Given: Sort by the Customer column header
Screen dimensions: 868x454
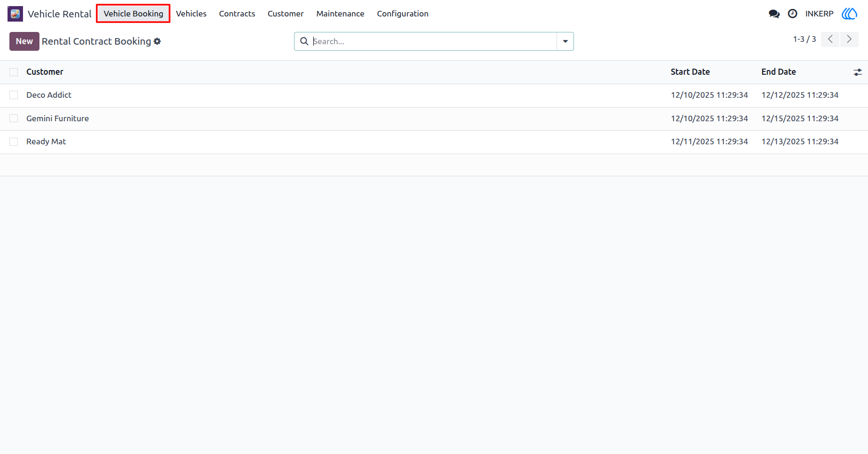Looking at the screenshot, I should (45, 72).
